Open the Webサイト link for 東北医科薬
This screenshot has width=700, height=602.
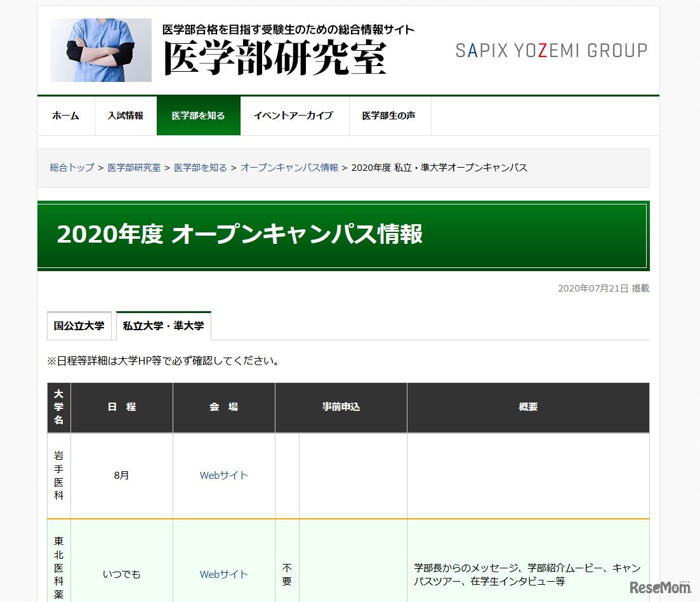coord(223,574)
